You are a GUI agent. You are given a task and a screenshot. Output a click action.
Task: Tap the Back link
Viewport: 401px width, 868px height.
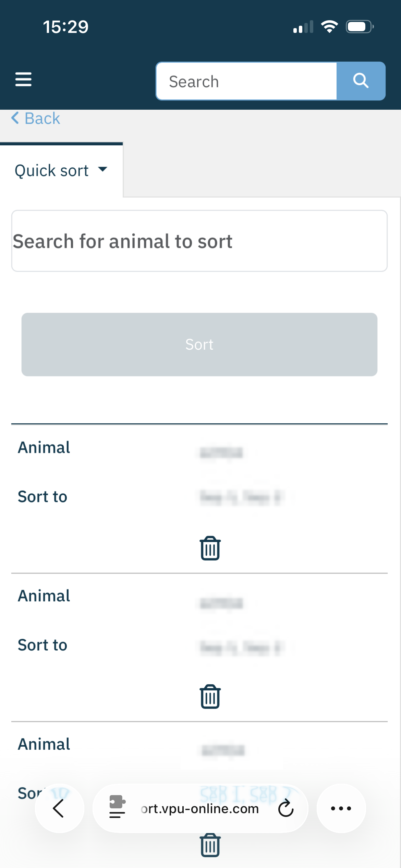point(36,119)
